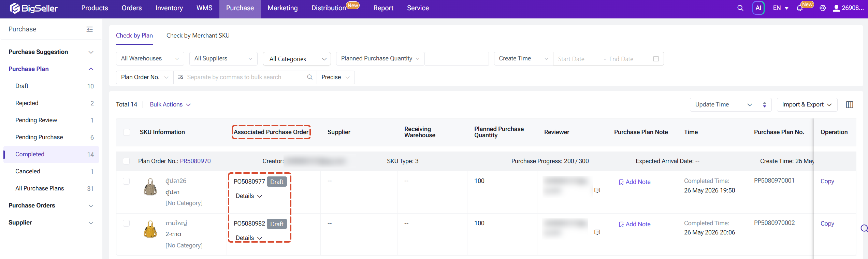Launch the AI assistant icon
The width and height of the screenshot is (868, 259).
tap(758, 8)
